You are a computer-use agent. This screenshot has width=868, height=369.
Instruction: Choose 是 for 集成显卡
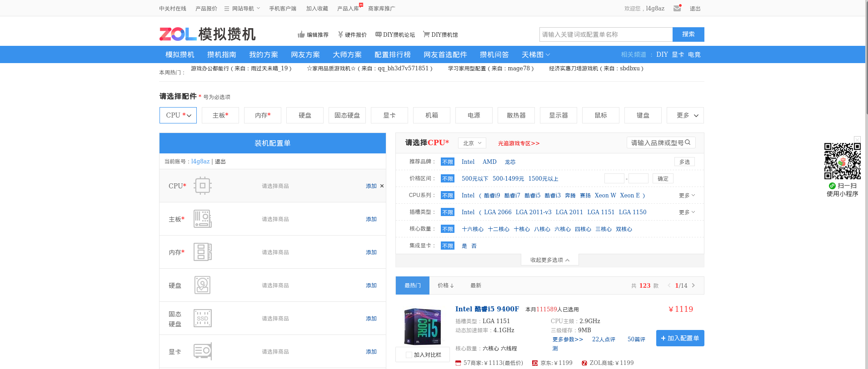pos(464,246)
